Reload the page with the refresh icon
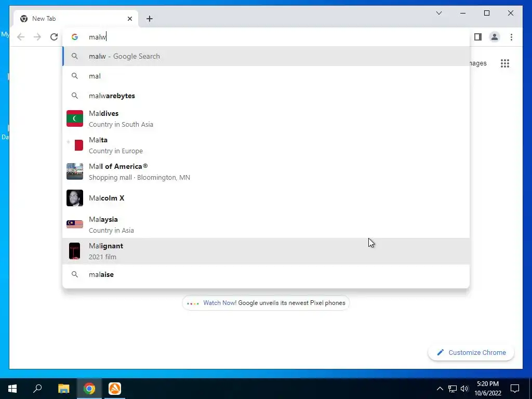Image resolution: width=532 pixels, height=399 pixels. coord(54,37)
